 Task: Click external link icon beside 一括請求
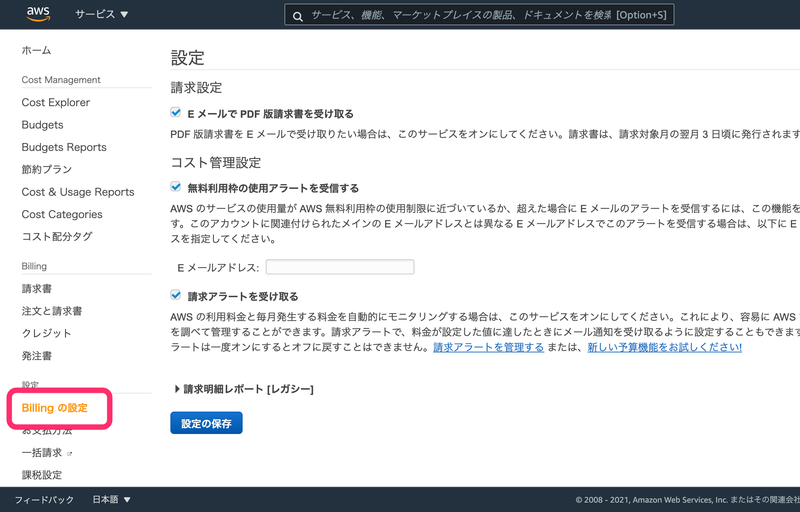click(x=70, y=453)
